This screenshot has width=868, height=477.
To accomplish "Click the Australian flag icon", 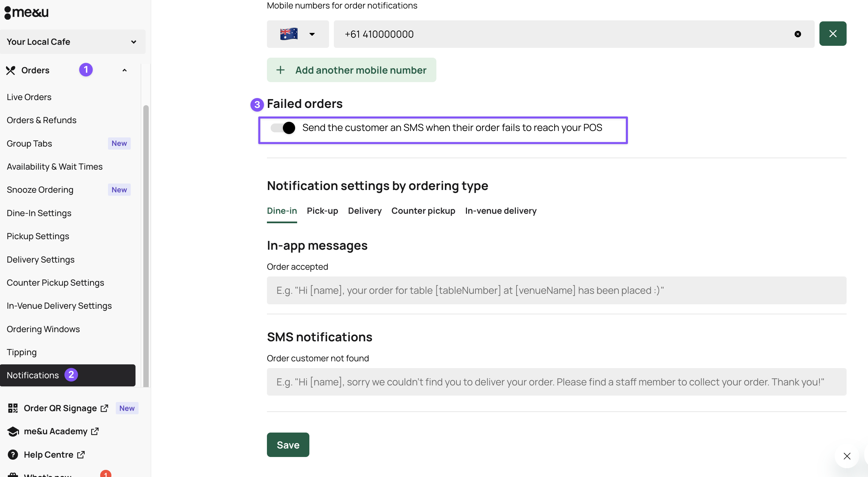I will click(289, 34).
